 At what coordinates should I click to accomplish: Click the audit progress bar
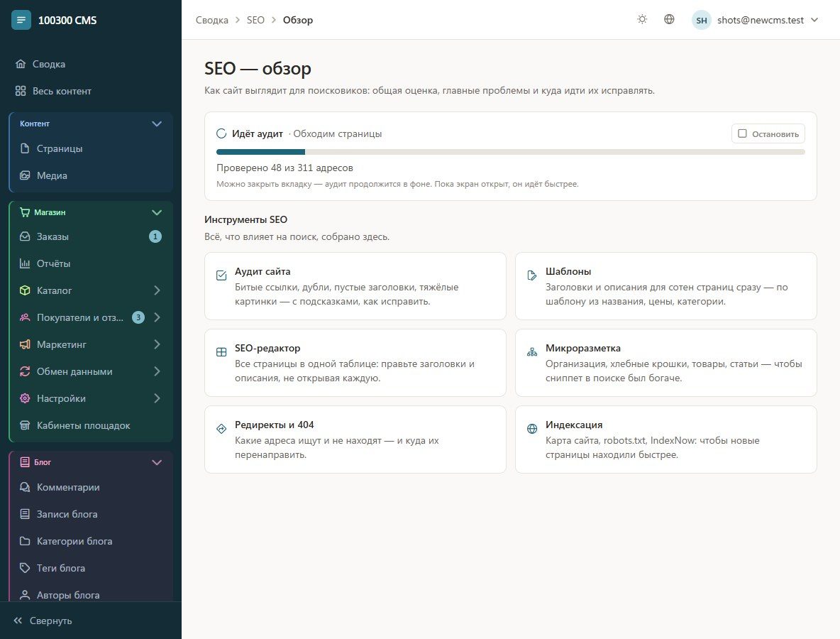(x=511, y=152)
